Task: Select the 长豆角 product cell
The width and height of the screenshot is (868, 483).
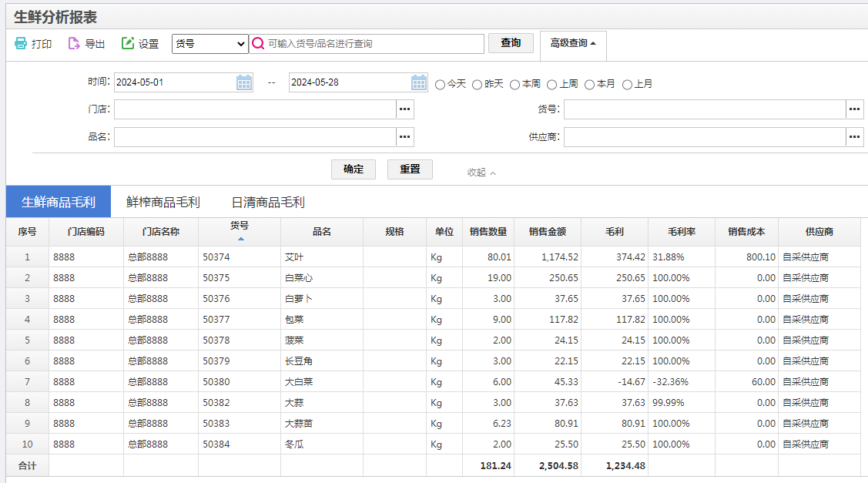Action: [322, 361]
